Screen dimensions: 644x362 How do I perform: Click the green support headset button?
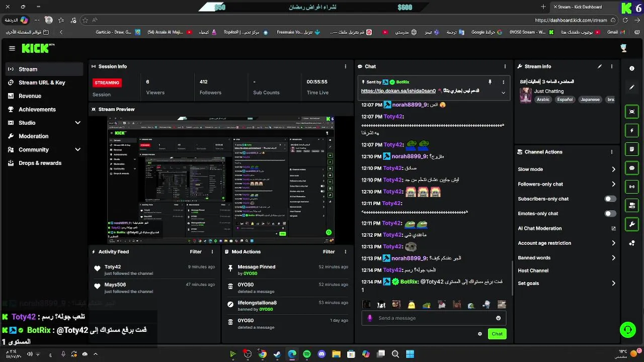(627, 330)
